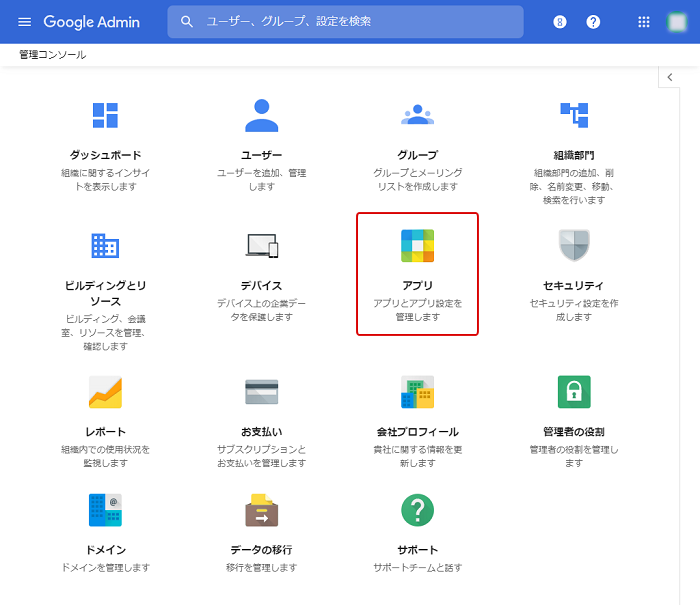Open the セキュリティ shield icon

(x=574, y=246)
